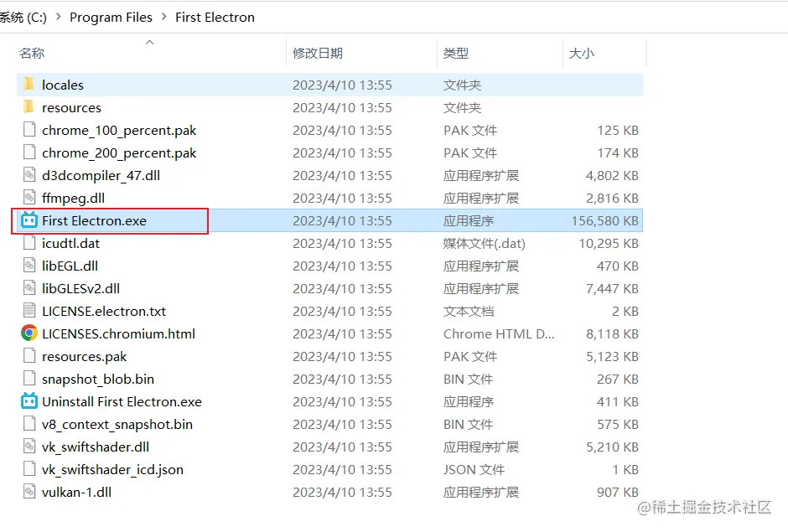Click the 文本文档 type cell
The width and height of the screenshot is (788, 532).
tap(469, 311)
